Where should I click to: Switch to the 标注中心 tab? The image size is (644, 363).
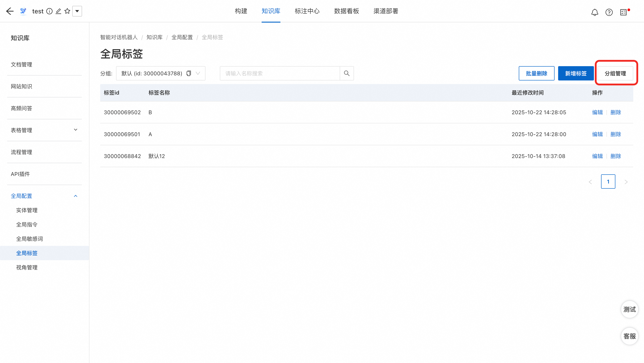pyautogui.click(x=307, y=11)
